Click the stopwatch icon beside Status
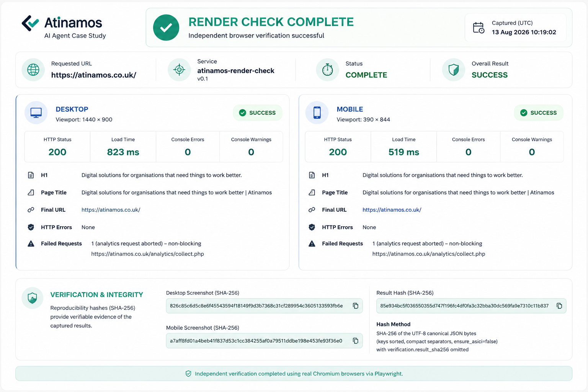The width and height of the screenshot is (588, 392). pos(327,70)
